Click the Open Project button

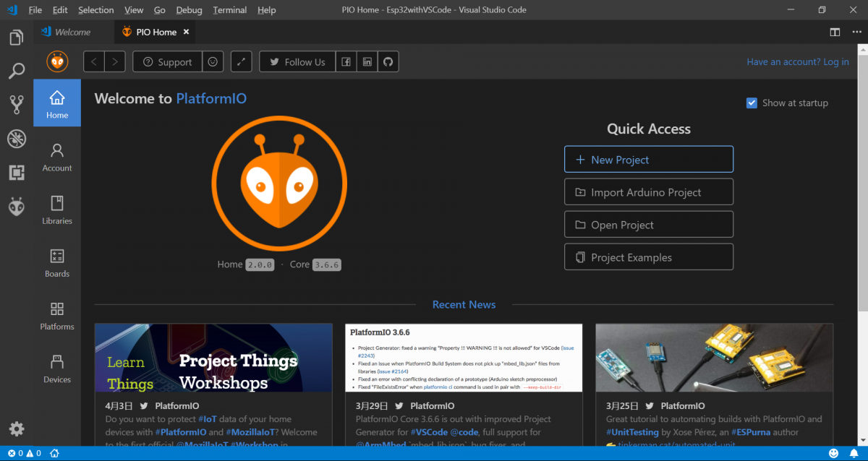649,225
